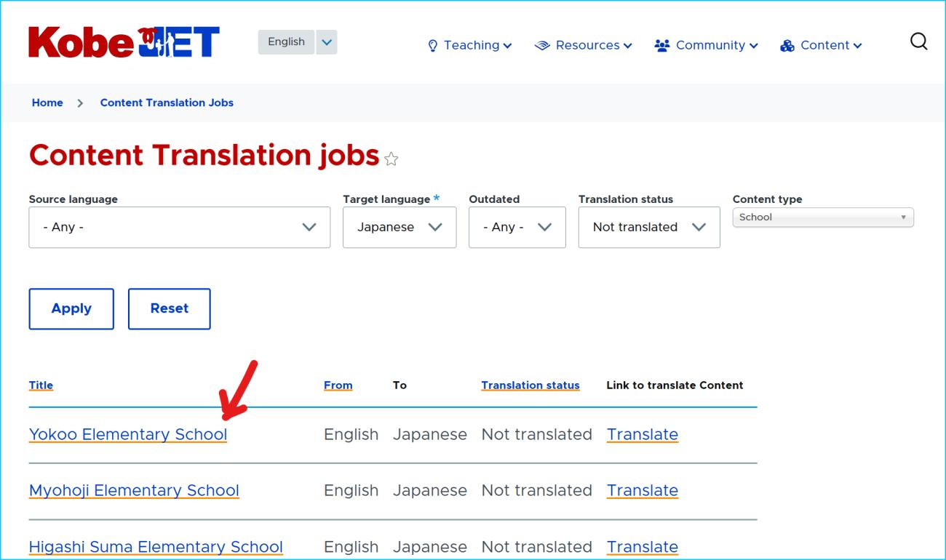Open the Teaching menu
This screenshot has width=946, height=560.
point(470,45)
